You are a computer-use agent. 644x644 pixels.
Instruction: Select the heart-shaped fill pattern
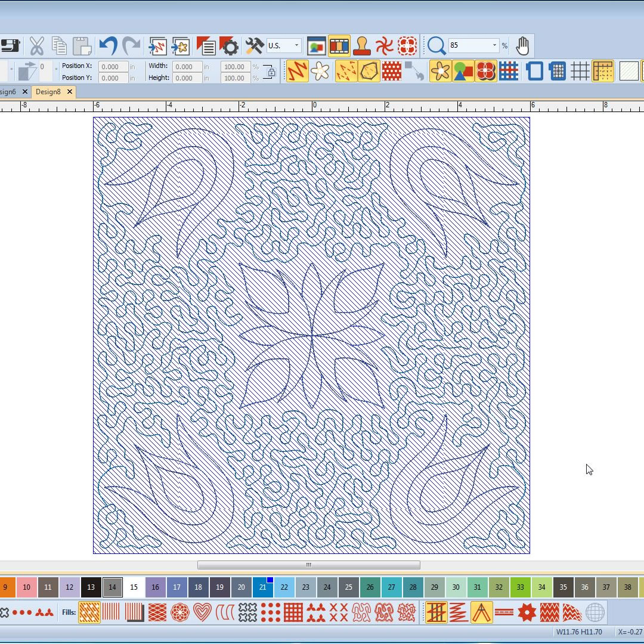[x=203, y=612]
